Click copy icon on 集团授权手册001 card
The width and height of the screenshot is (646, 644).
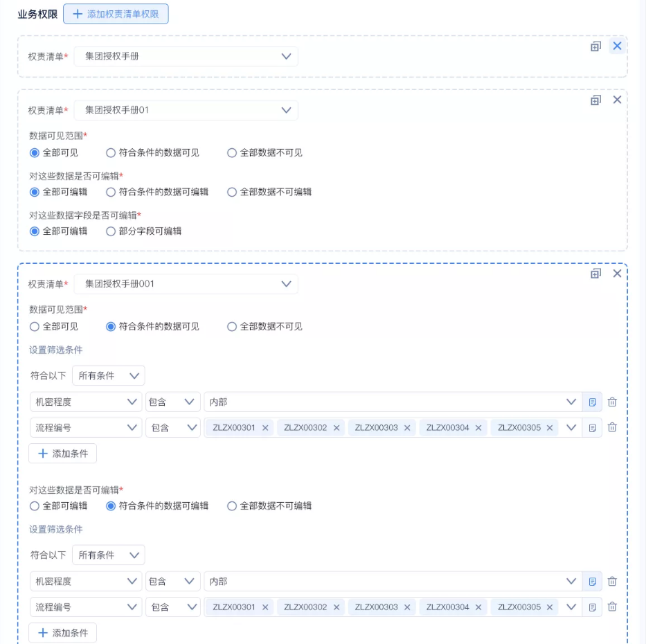[595, 274]
